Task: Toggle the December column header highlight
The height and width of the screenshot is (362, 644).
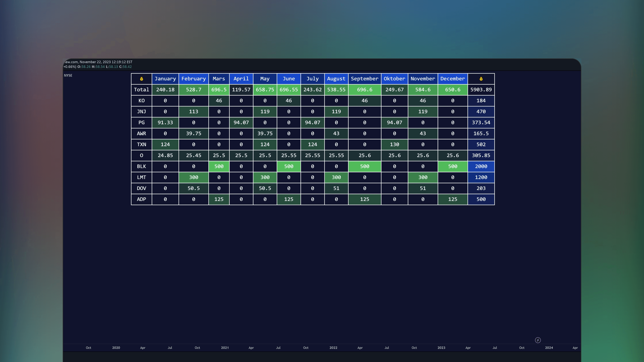Action: coord(452,79)
